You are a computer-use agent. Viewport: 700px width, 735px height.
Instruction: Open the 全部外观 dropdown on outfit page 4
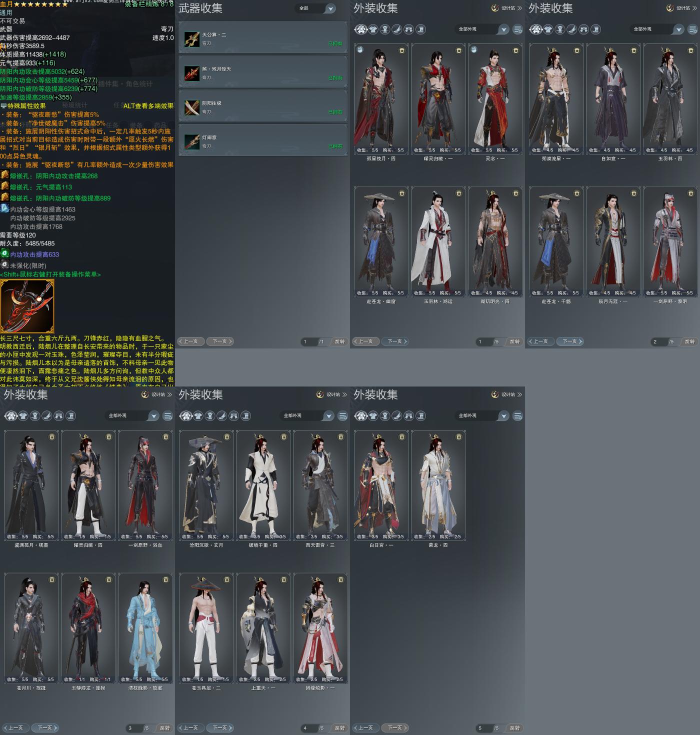click(x=307, y=416)
